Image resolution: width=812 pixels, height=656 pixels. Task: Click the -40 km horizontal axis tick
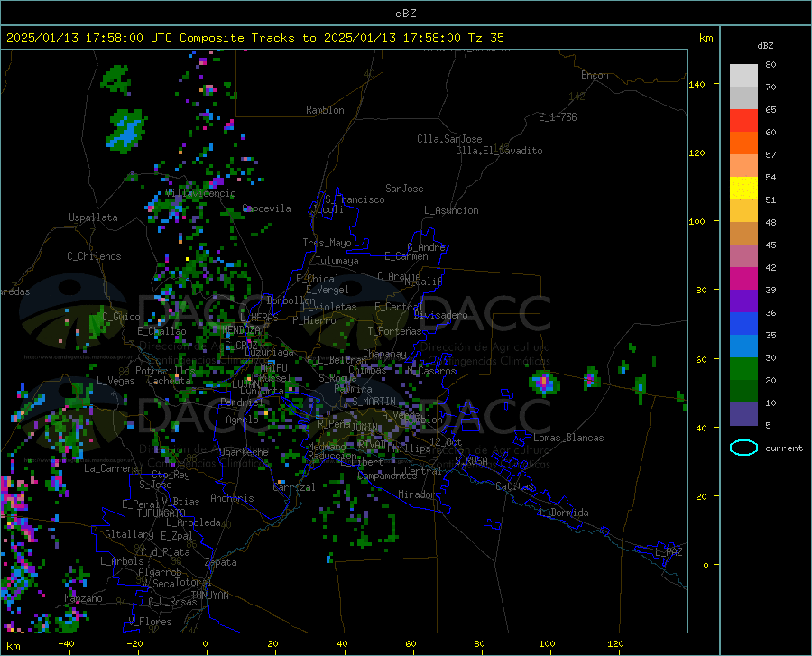point(66,643)
